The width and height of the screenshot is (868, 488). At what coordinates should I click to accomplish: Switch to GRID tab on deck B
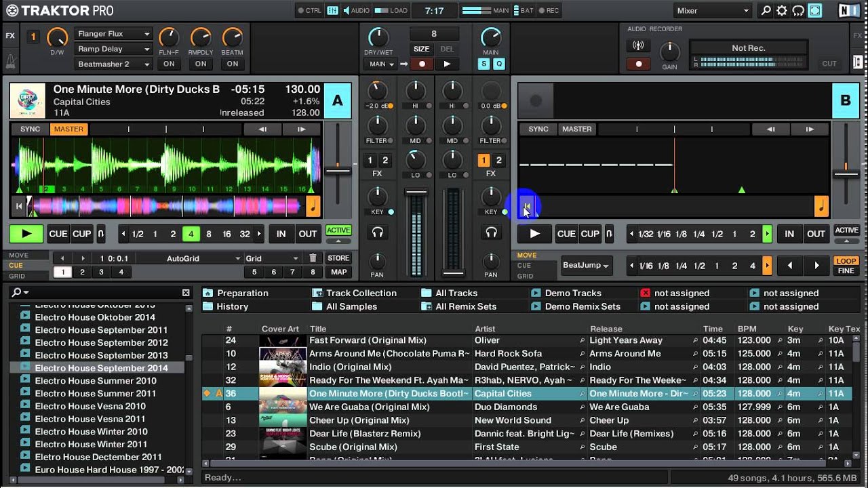click(526, 276)
